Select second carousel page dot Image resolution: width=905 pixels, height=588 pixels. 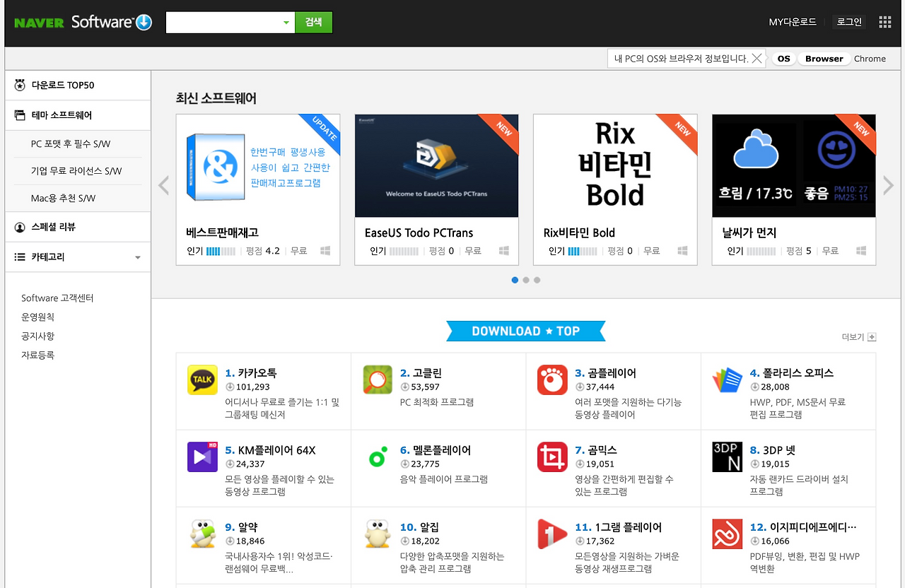pos(526,280)
